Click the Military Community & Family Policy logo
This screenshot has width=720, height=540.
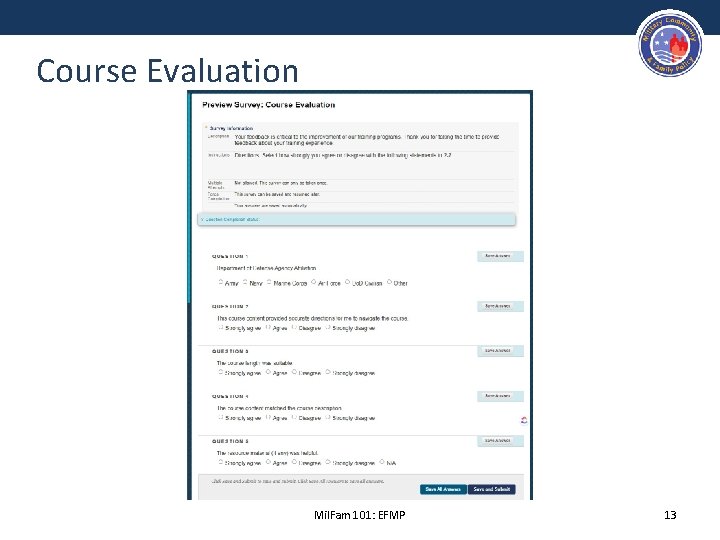(x=670, y=44)
